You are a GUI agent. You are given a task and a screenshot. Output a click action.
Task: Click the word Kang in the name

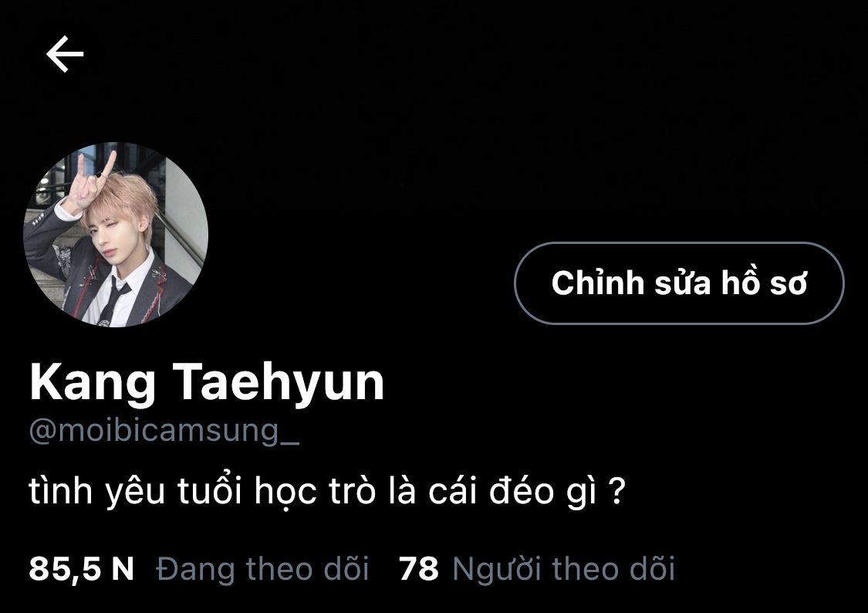tap(93, 382)
